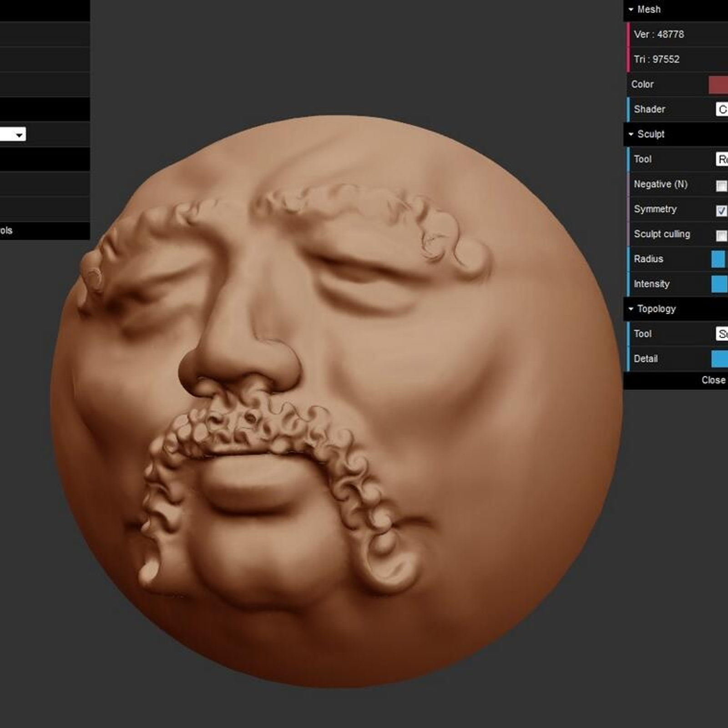The height and width of the screenshot is (728, 728).
Task: Collapse the Sculpt section
Action: 650,134
